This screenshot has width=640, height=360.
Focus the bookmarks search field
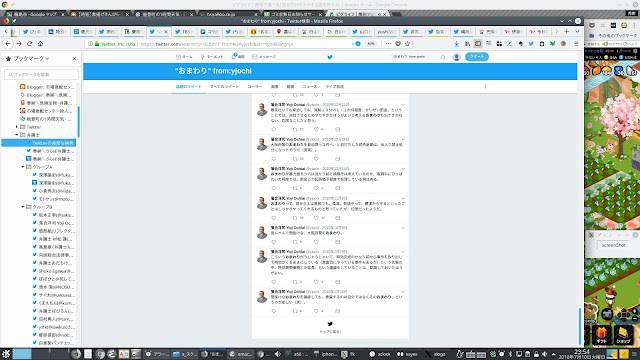(41, 75)
